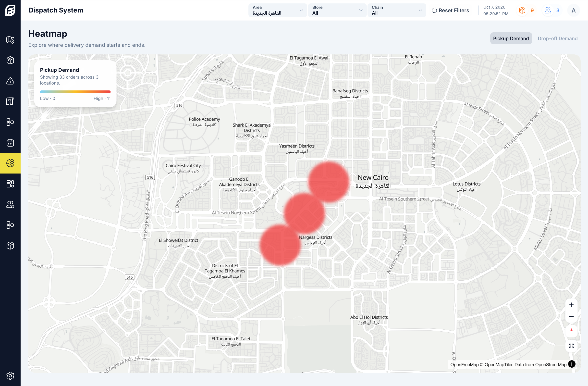Screen dimensions: 588x386
Task: Click the New Cairo map label
Action: (x=373, y=181)
